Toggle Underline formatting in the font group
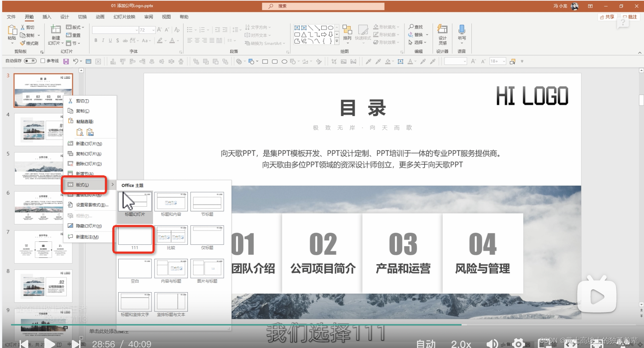Image resolution: width=644 pixels, height=348 pixels. [x=110, y=41]
